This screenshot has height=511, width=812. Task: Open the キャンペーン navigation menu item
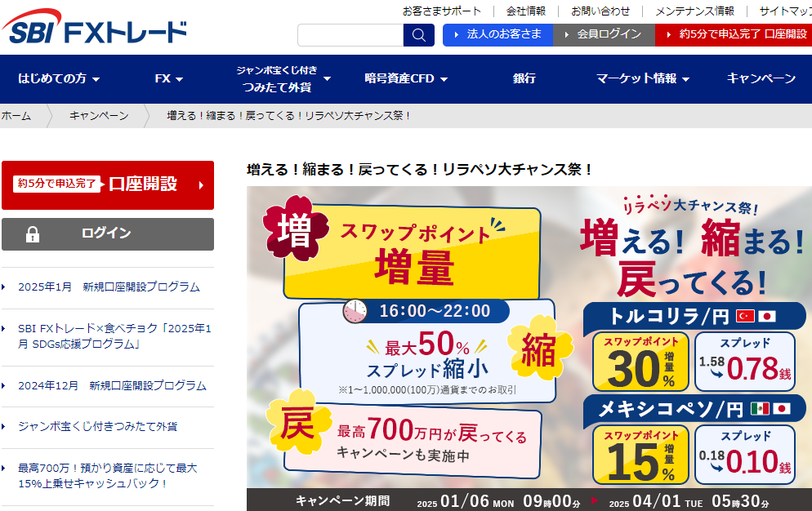pyautogui.click(x=761, y=78)
